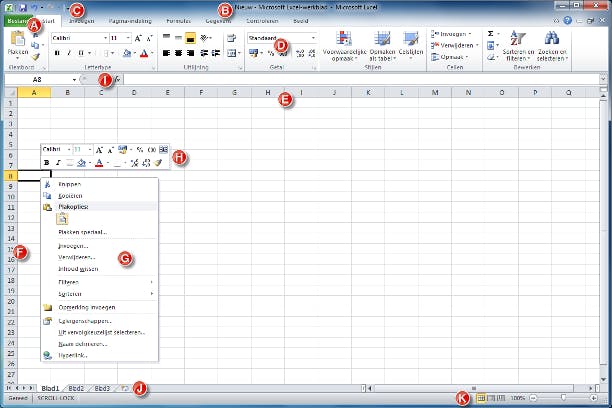Click the AutoSum sigma icon

tap(491, 34)
